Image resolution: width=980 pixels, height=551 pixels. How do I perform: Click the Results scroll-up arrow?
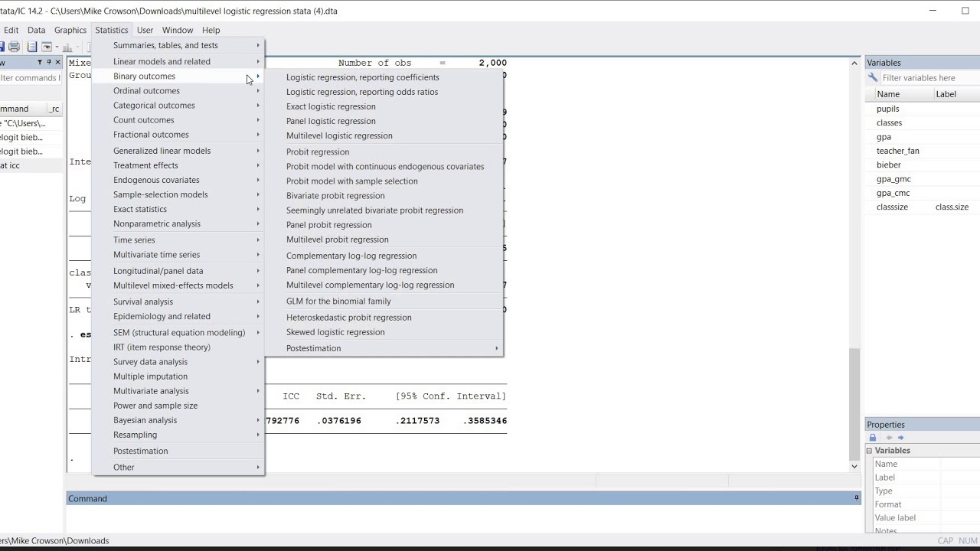854,64
